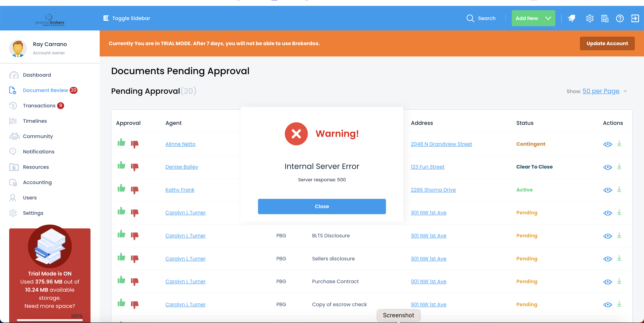View the 2286 Shoma Drive document
This screenshot has width=644, height=323.
[608, 190]
